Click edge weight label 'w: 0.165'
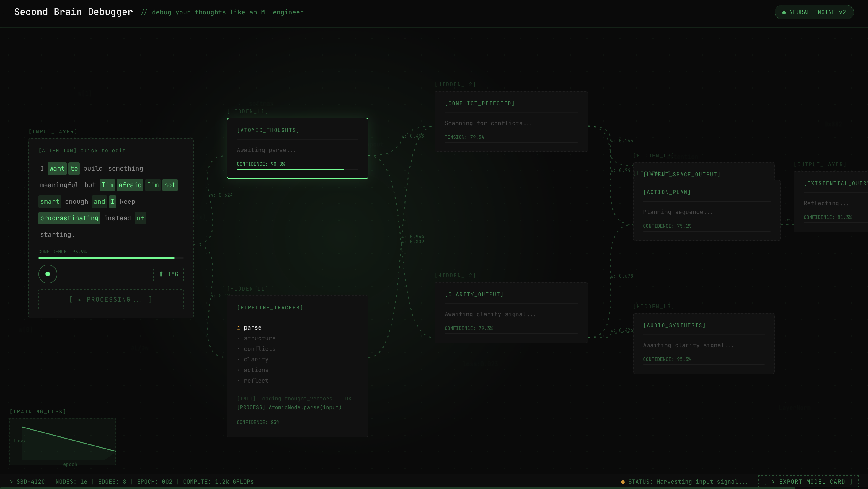Viewport: 868px width, 489px height. pyautogui.click(x=621, y=141)
